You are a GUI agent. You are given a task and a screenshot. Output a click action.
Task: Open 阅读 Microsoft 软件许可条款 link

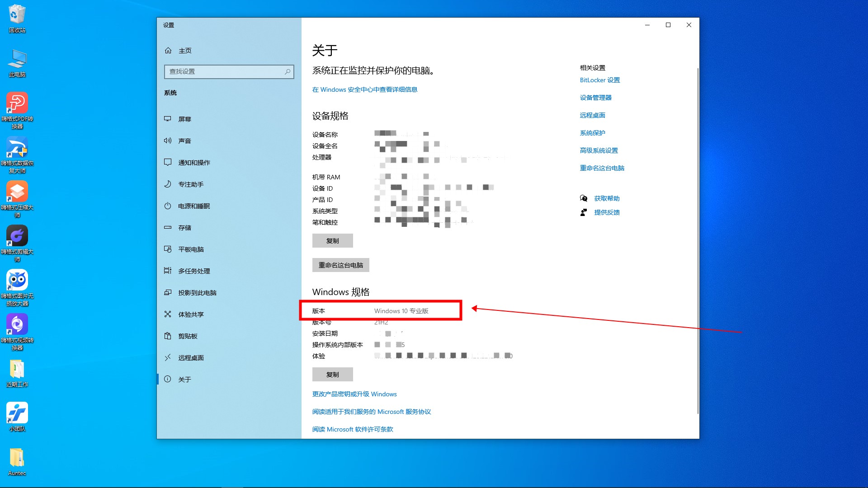353,429
